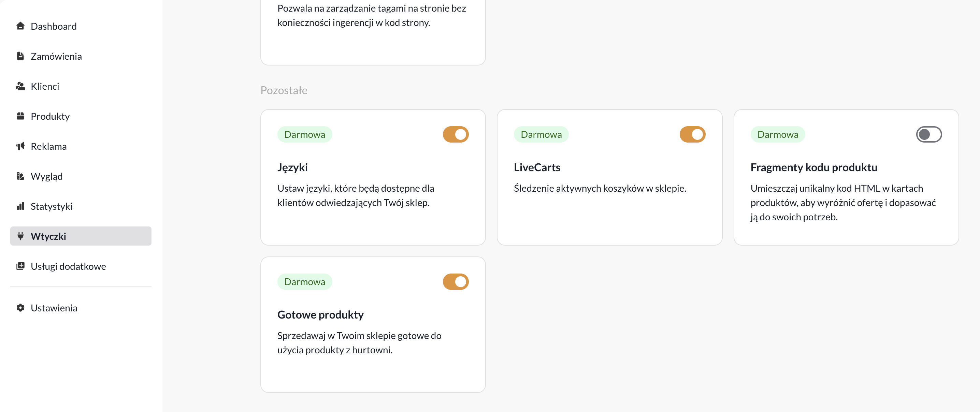Disable the Języki plugin toggle

pyautogui.click(x=456, y=134)
